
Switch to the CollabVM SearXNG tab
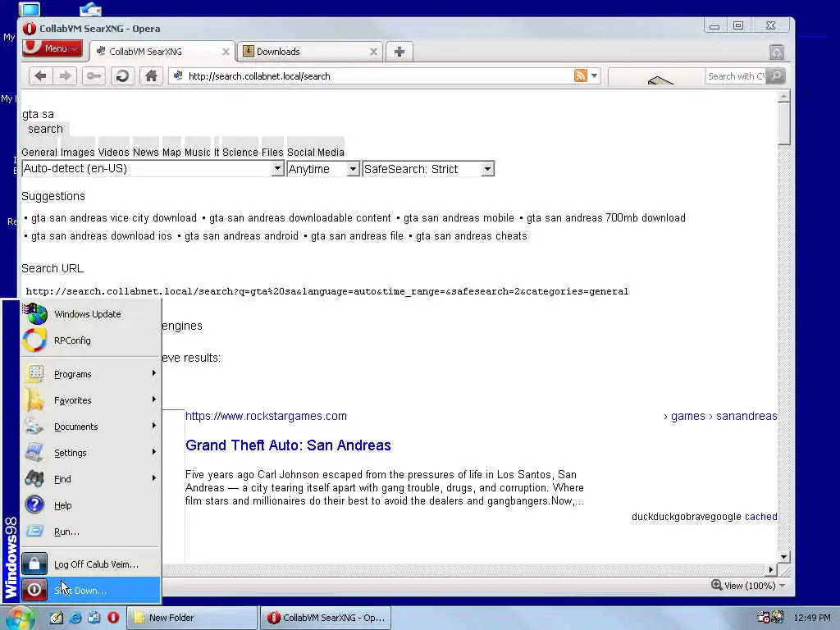[x=162, y=52]
